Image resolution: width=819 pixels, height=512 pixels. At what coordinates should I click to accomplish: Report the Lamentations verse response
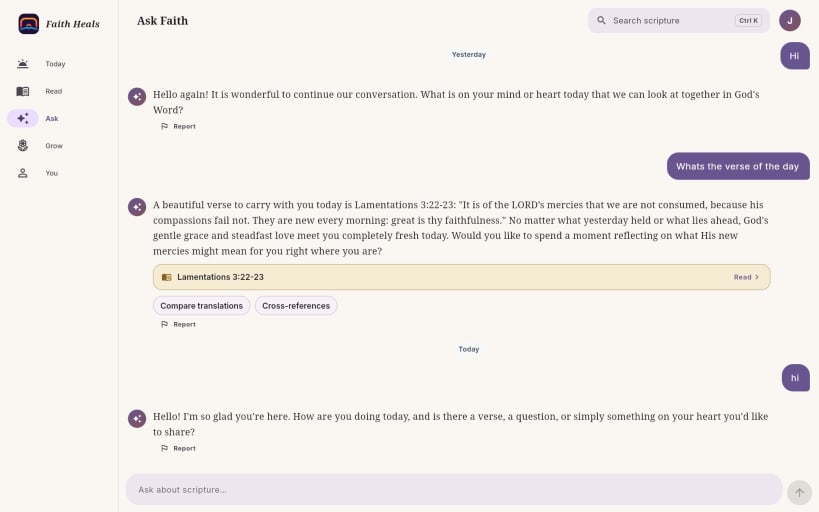pyautogui.click(x=178, y=324)
